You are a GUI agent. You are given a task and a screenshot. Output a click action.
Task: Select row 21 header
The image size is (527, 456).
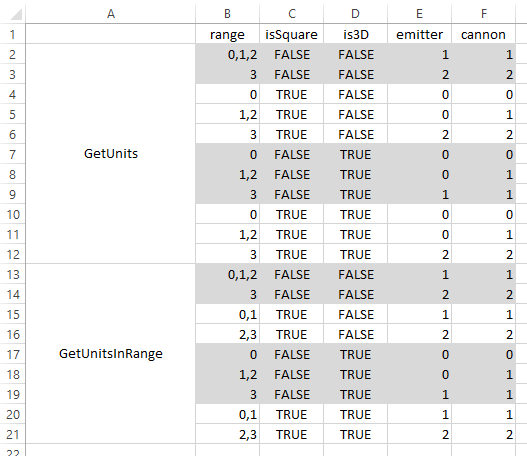pos(12,434)
